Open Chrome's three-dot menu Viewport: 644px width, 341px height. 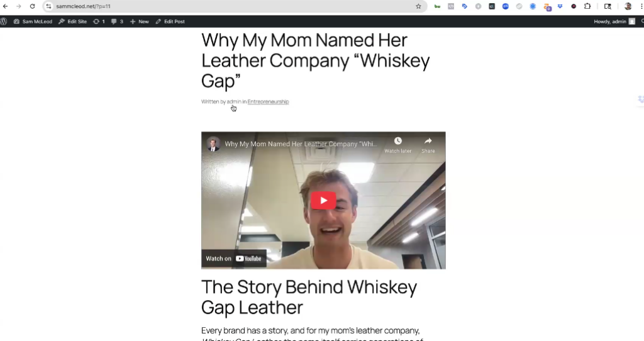click(640, 6)
